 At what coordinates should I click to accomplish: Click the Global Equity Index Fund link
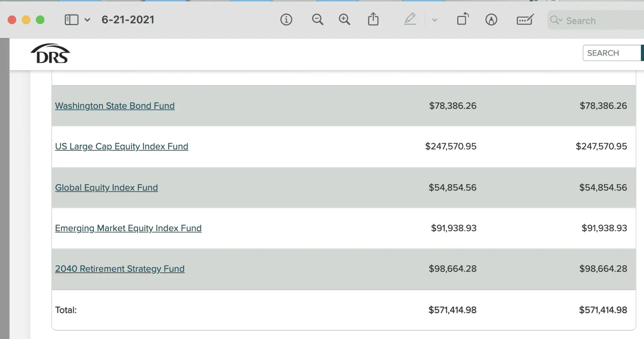click(x=106, y=188)
